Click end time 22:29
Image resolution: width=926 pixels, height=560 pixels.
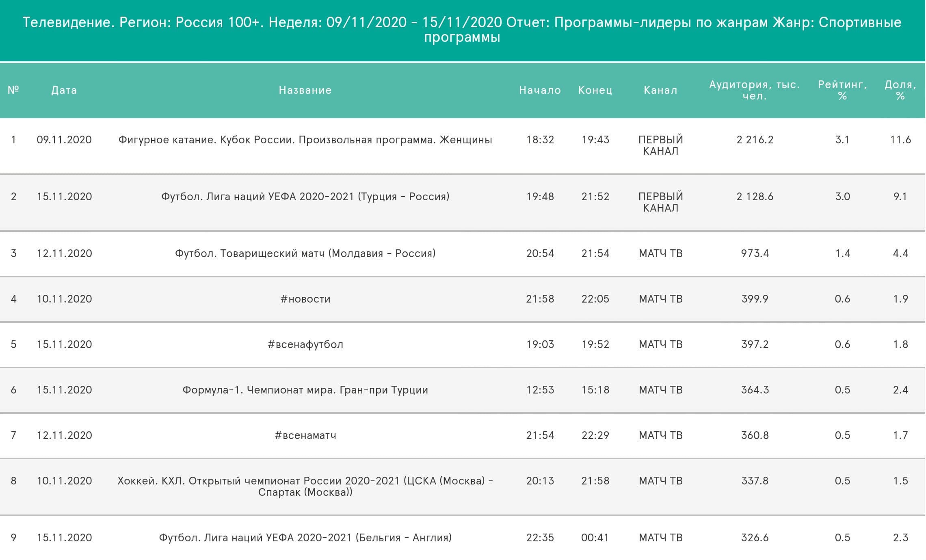(x=595, y=435)
